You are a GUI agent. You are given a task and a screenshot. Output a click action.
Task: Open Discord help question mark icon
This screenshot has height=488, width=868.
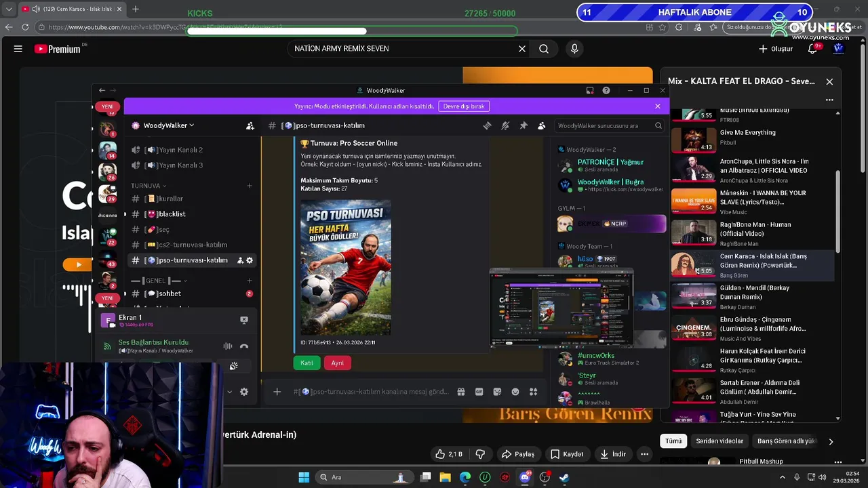click(606, 90)
